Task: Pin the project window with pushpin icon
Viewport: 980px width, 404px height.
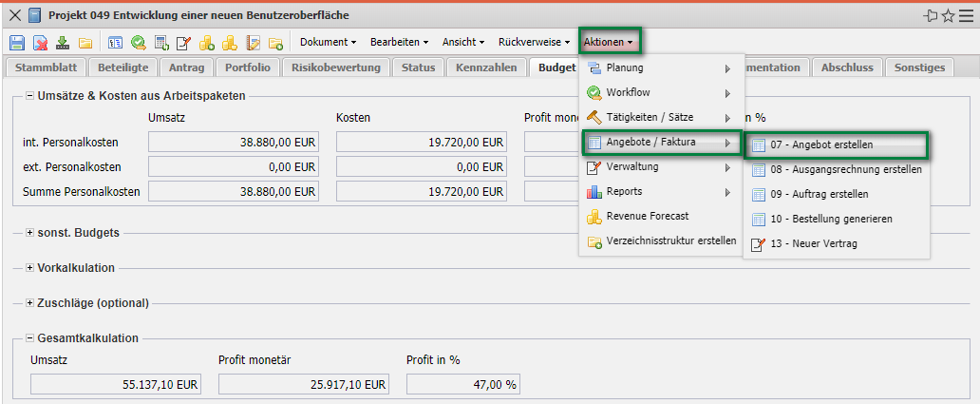Action: [932, 15]
